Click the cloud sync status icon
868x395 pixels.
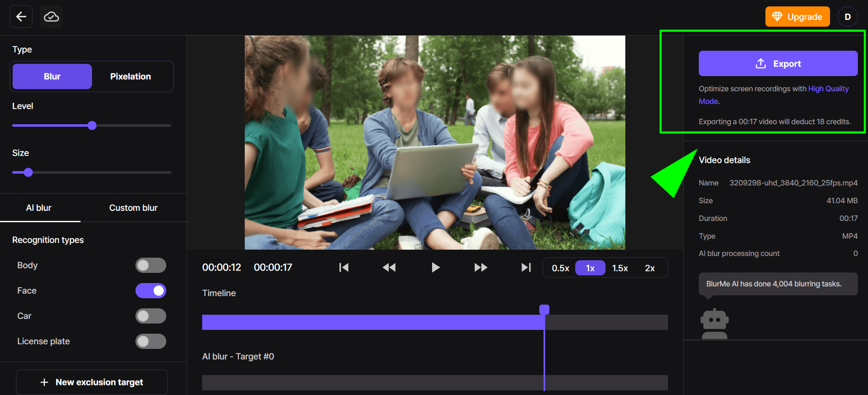click(x=51, y=17)
